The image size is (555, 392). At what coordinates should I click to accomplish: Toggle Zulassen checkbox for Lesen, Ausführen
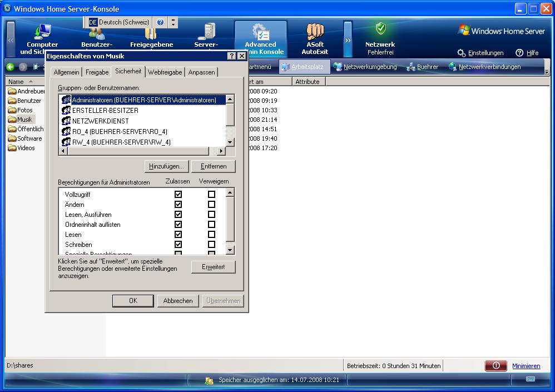(178, 215)
